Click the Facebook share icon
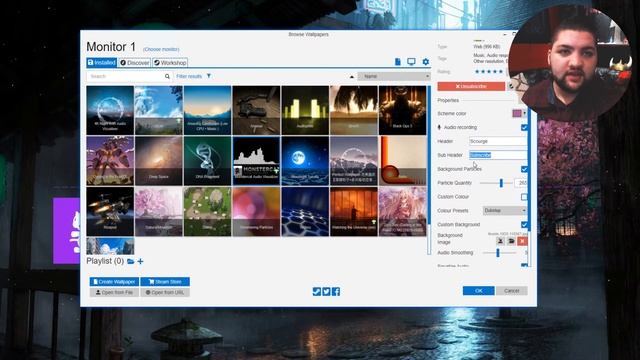Image resolution: width=640 pixels, height=360 pixels. point(336,291)
